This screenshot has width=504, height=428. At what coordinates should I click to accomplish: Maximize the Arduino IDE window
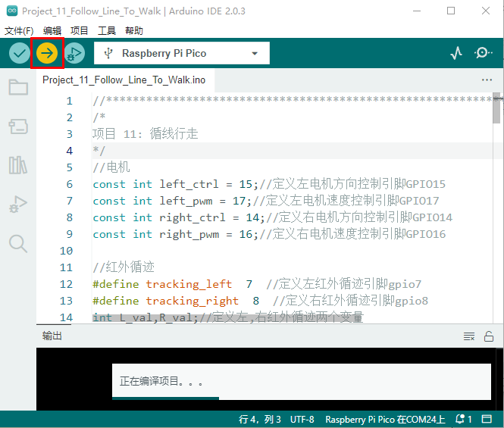(451, 11)
